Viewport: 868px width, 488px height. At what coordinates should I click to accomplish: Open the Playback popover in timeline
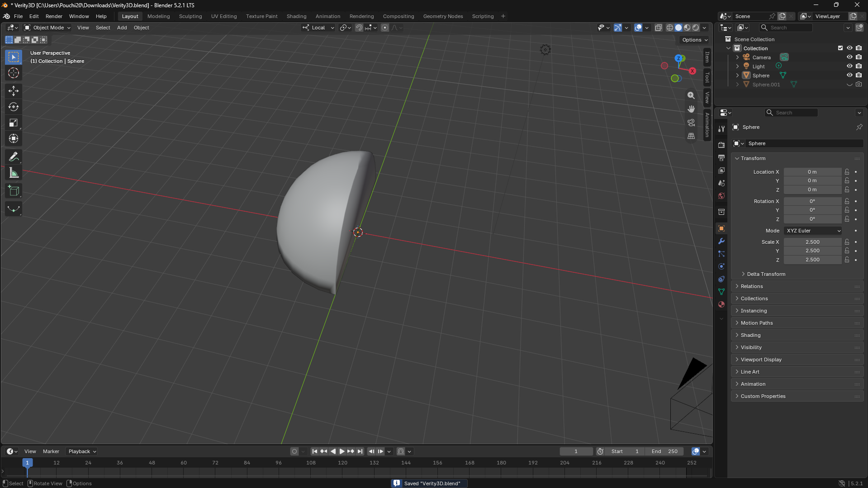(x=82, y=451)
